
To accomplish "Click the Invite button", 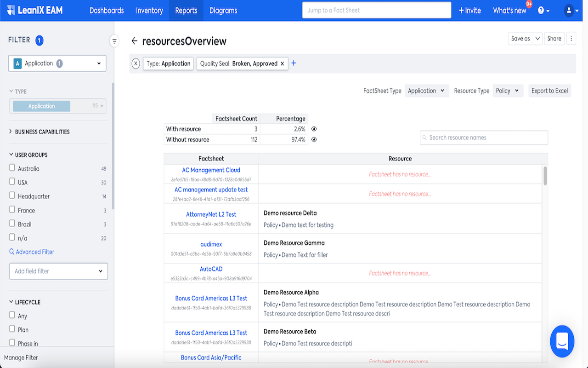I will coord(470,11).
